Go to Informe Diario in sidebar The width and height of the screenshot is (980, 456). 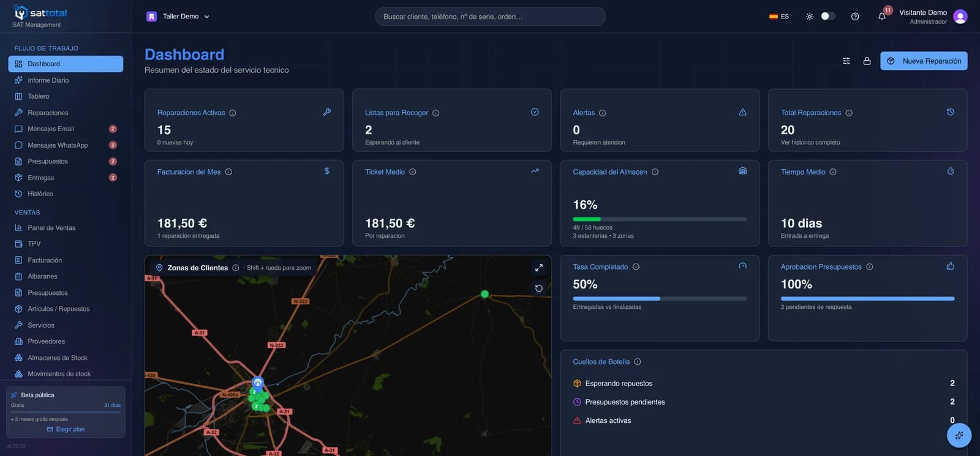(x=66, y=80)
